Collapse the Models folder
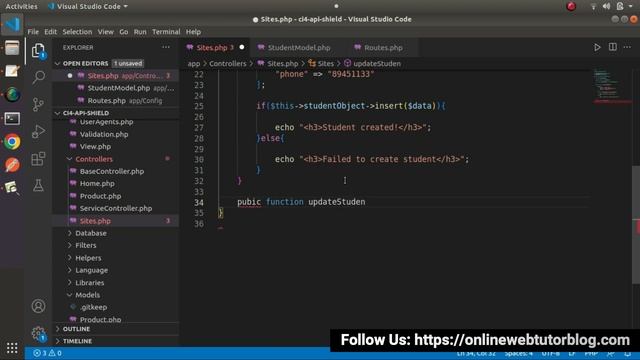The width and height of the screenshot is (640, 360). point(69,295)
